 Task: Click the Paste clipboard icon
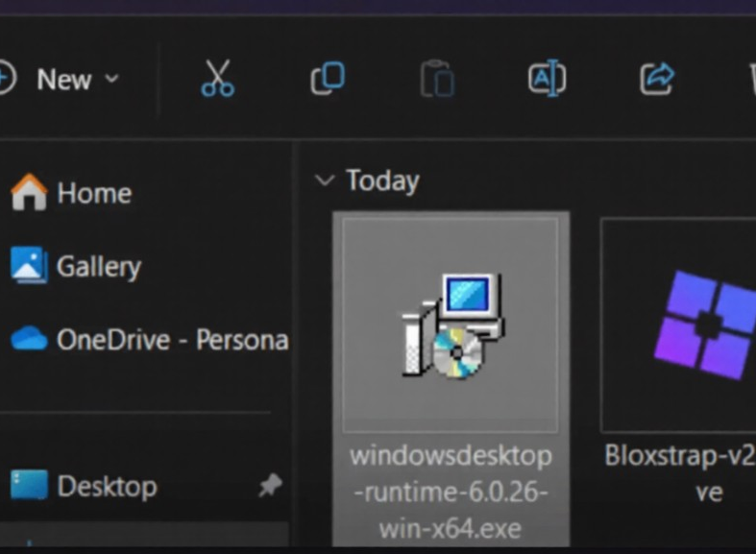(x=437, y=79)
